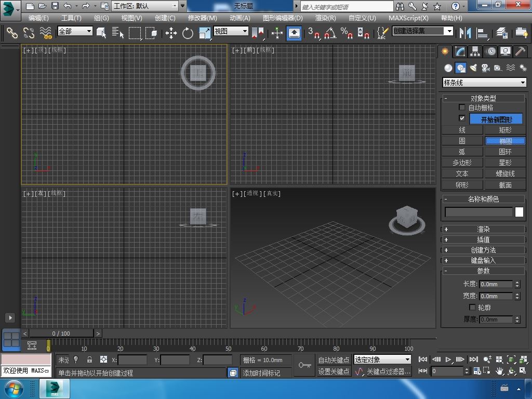Toggle 3D Snaps button
The height and width of the screenshot is (399, 532).
(x=314, y=33)
